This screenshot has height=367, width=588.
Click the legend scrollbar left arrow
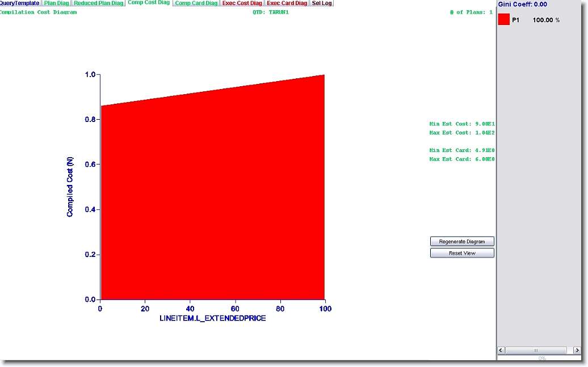click(x=501, y=350)
